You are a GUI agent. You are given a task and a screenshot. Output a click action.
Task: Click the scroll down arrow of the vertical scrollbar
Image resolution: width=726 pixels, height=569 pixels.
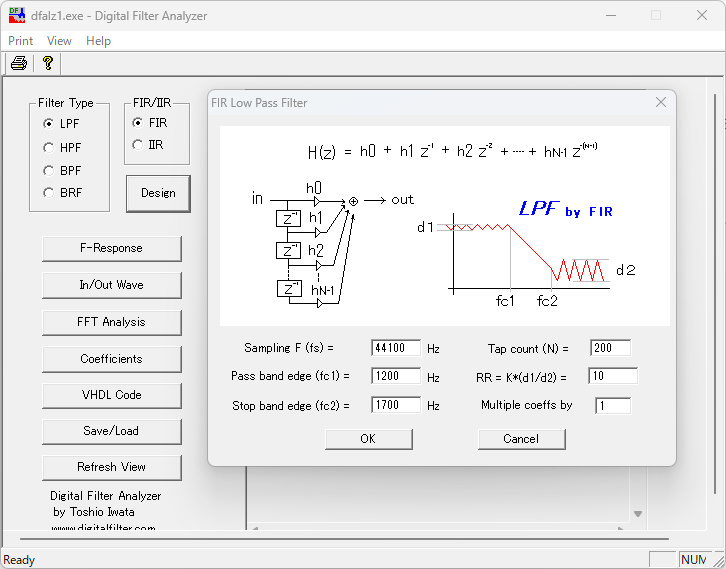[638, 514]
